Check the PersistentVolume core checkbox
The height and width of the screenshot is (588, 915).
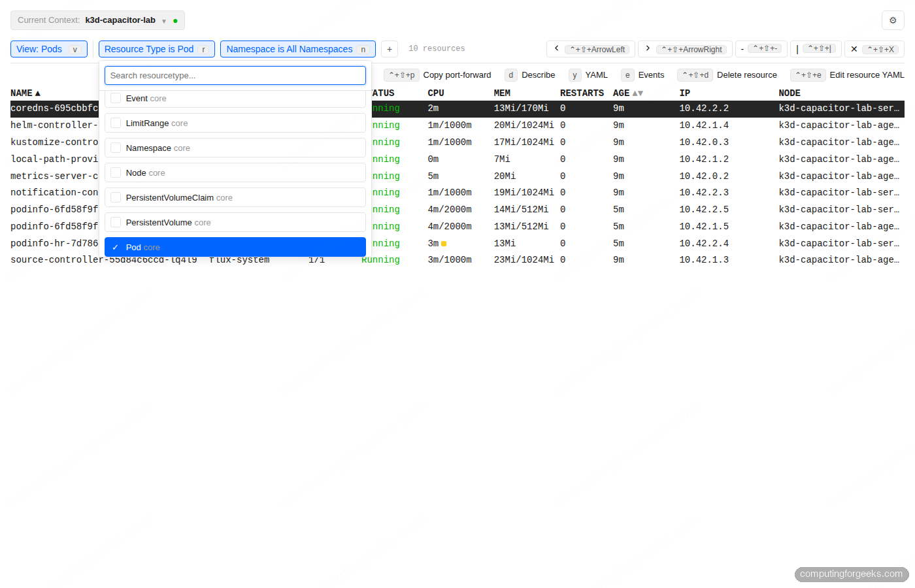click(x=116, y=222)
